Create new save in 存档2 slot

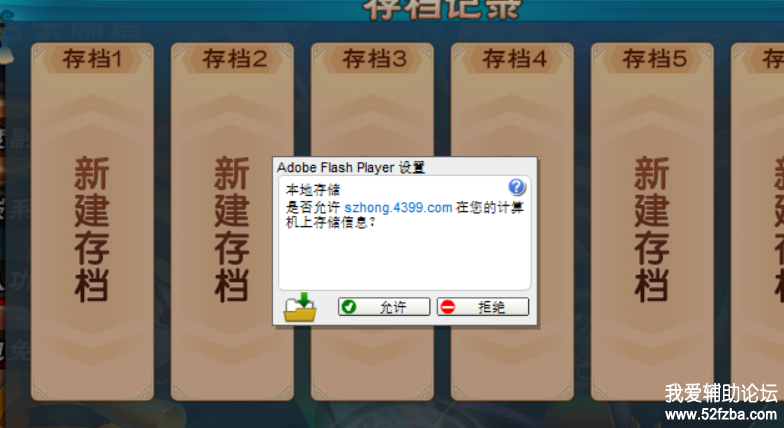232,229
